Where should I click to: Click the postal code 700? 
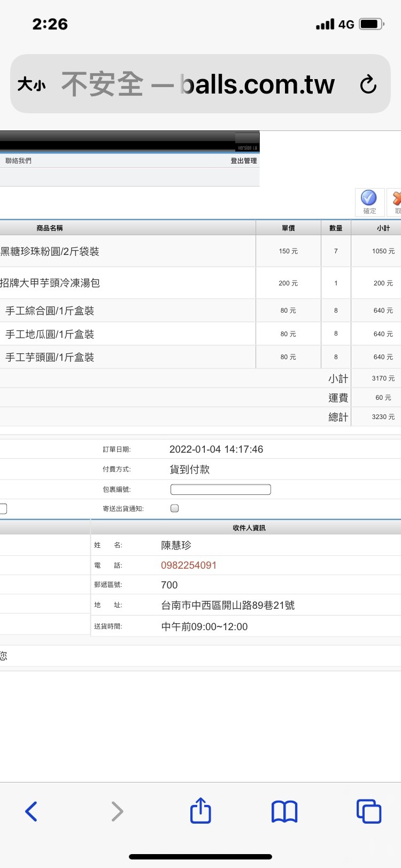169,585
